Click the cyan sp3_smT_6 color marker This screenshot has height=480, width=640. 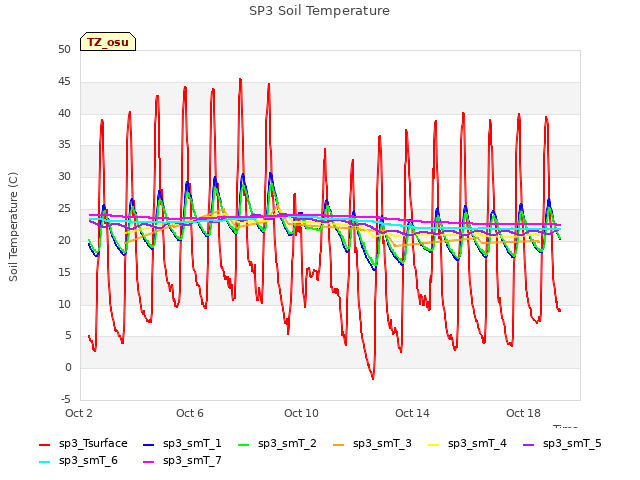[44, 462]
